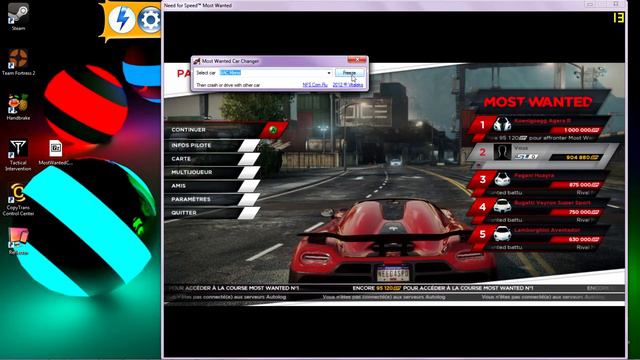The image size is (640, 360).
Task: Click the MOST WANTED list header
Action: (538, 102)
